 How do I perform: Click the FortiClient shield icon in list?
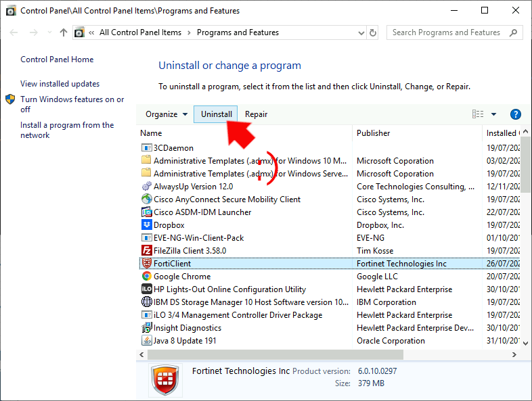(146, 264)
